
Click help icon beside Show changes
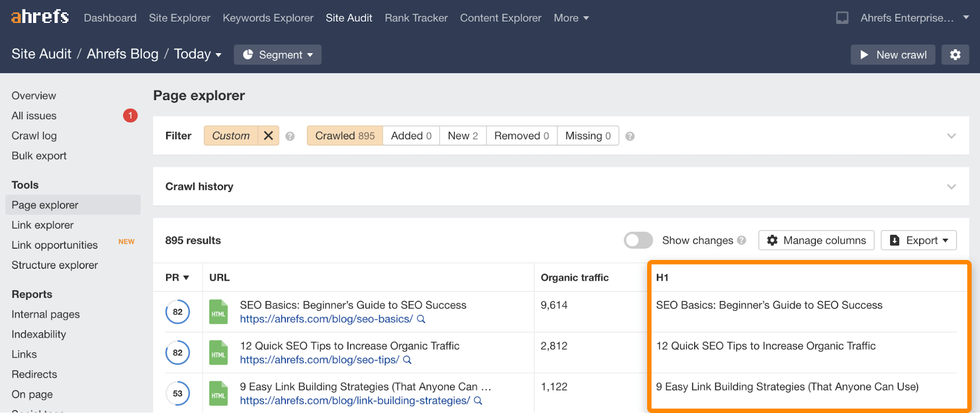pyautogui.click(x=742, y=240)
